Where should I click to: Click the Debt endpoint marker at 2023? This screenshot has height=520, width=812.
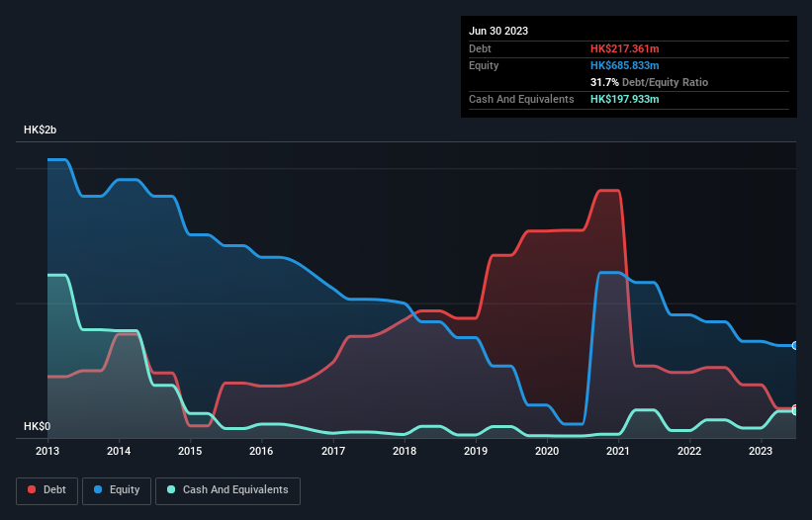(795, 408)
